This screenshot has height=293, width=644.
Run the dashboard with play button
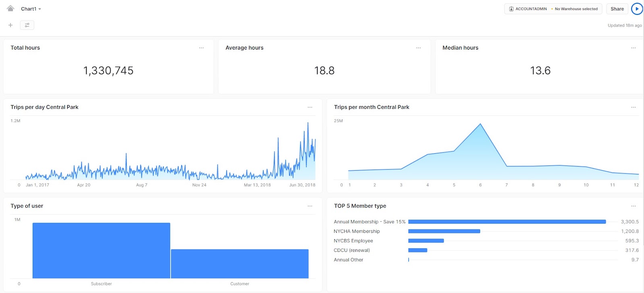637,9
